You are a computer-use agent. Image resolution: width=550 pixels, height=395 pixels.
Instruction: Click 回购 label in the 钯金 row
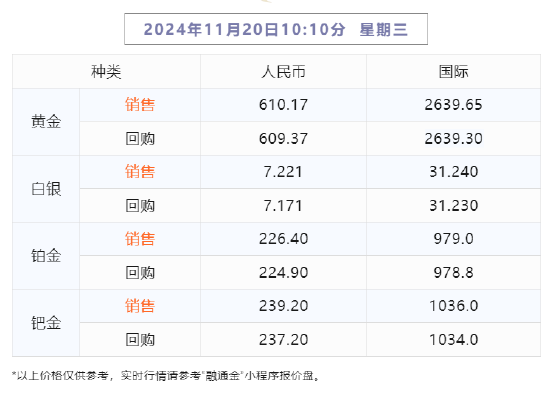pyautogui.click(x=140, y=340)
